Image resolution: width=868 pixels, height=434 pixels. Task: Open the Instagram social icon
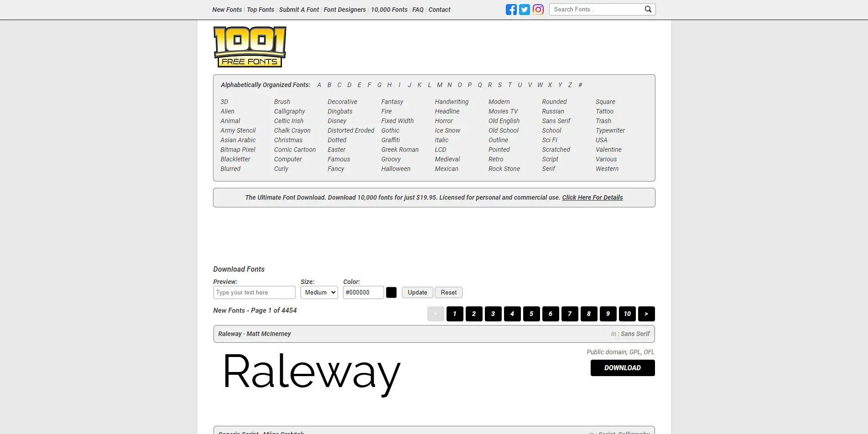click(x=538, y=10)
